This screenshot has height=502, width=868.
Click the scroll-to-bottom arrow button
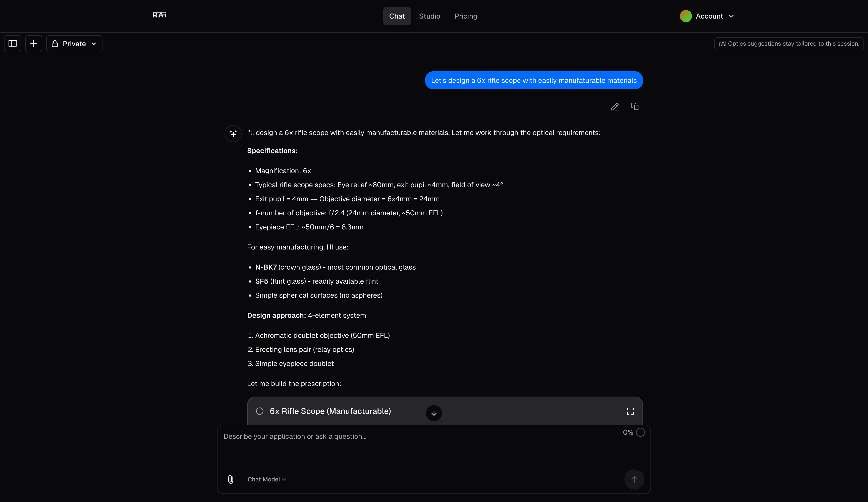tap(434, 413)
